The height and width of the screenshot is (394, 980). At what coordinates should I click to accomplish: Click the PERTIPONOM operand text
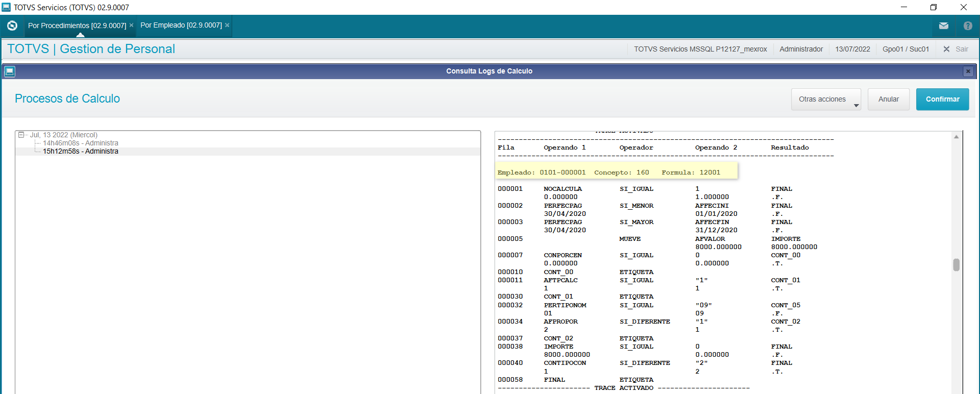pyautogui.click(x=565, y=305)
